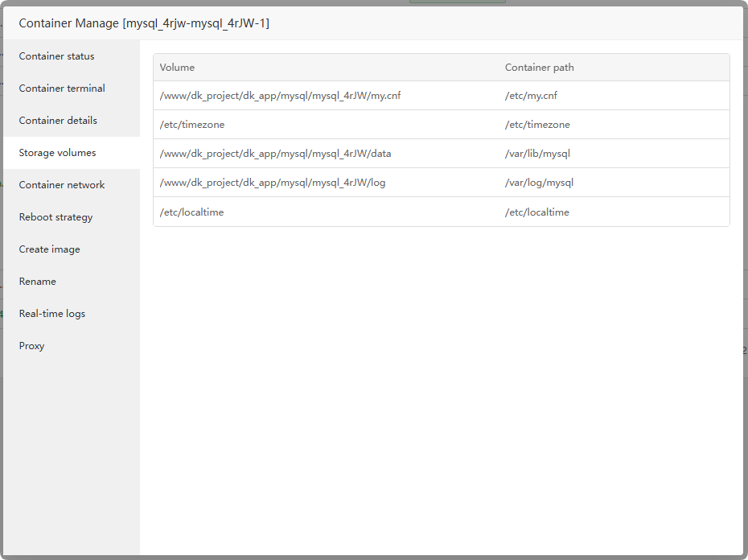
Task: Switch to Container terminal tab
Action: (x=62, y=89)
